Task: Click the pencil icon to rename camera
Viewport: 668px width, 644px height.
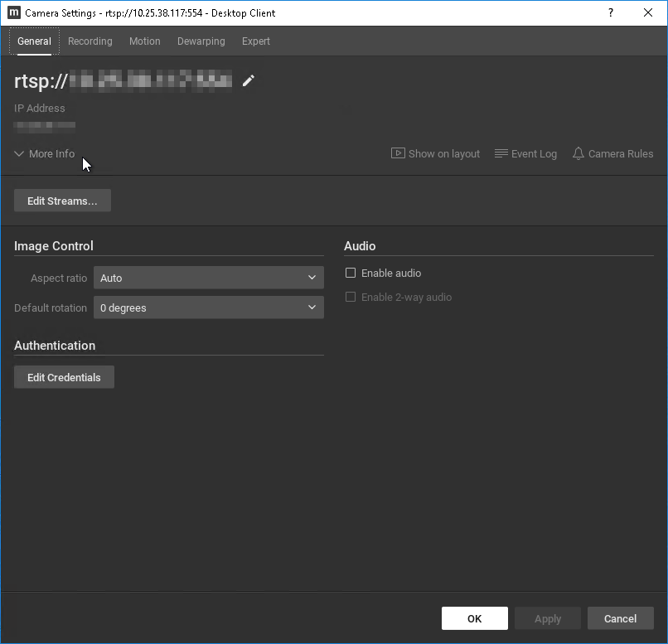Action: pyautogui.click(x=248, y=80)
